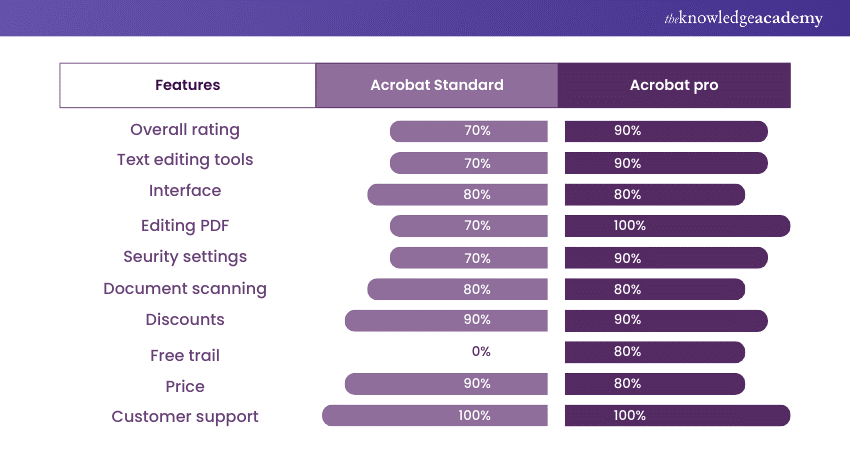850x450 pixels.
Task: Click the Interface row label
Action: [185, 191]
